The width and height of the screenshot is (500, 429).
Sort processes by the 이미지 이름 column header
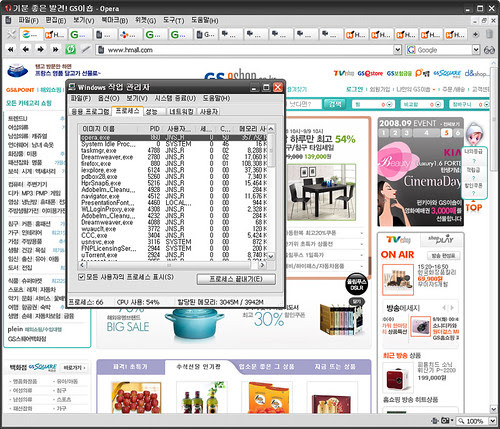coord(108,129)
